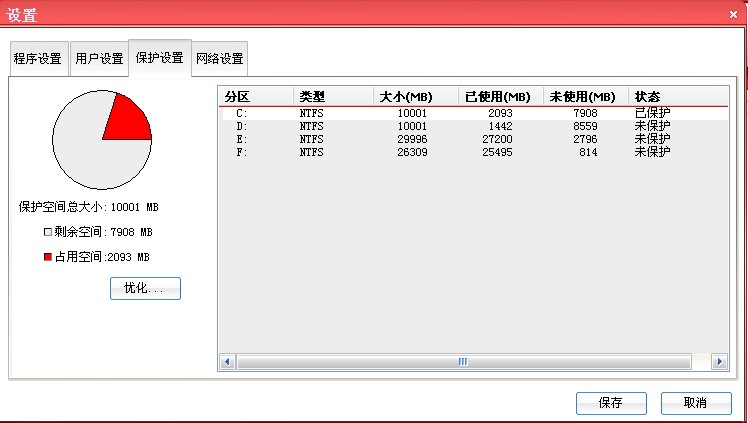Go to the 网络设置 tab
Image resolution: width=748 pixels, height=423 pixels.
click(220, 59)
